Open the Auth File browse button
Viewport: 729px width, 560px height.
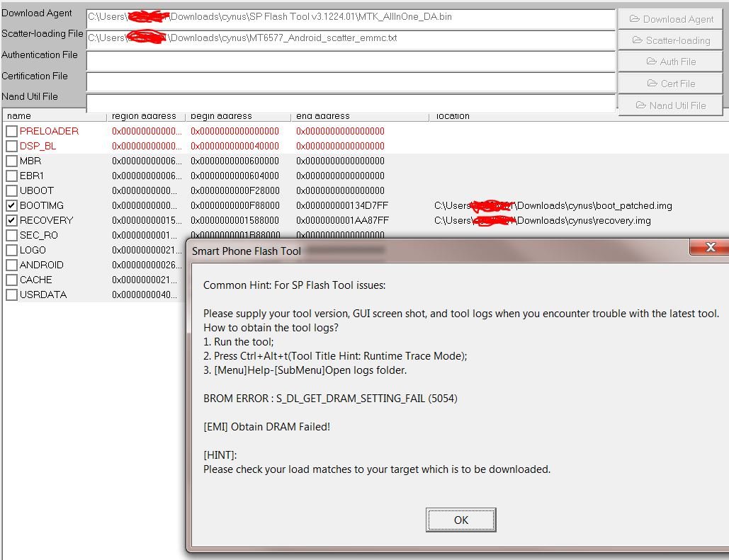point(670,62)
